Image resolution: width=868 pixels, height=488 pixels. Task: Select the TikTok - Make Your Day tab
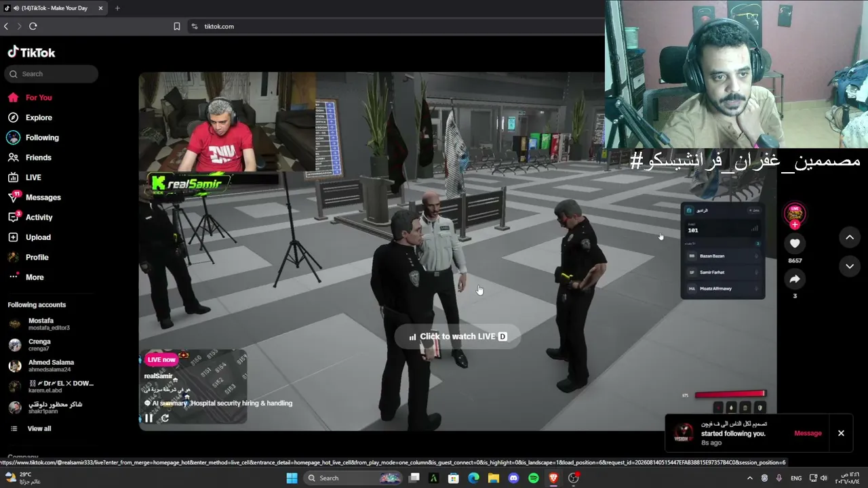(x=54, y=8)
